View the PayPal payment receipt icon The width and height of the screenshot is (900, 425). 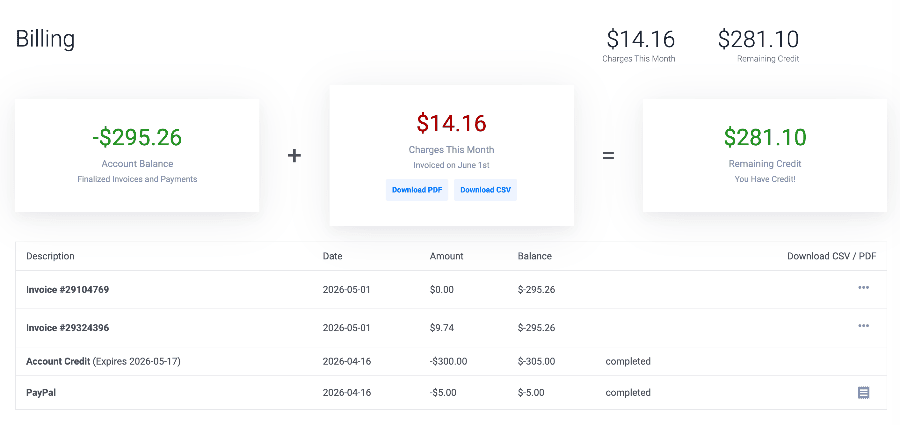click(x=863, y=393)
